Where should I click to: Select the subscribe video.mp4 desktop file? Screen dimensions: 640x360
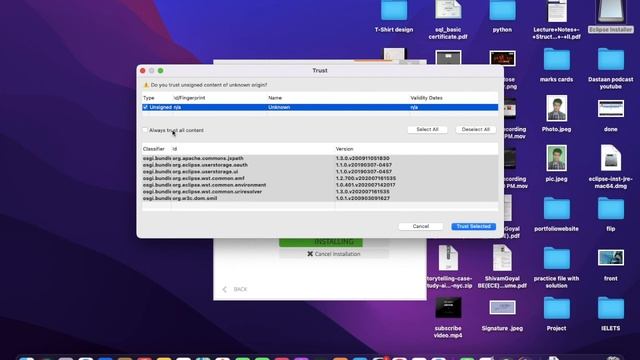click(448, 308)
